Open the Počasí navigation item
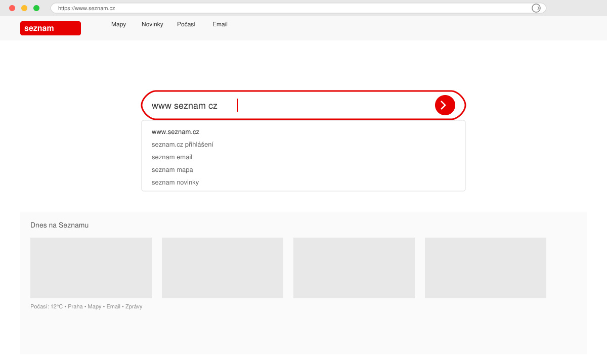 click(186, 24)
